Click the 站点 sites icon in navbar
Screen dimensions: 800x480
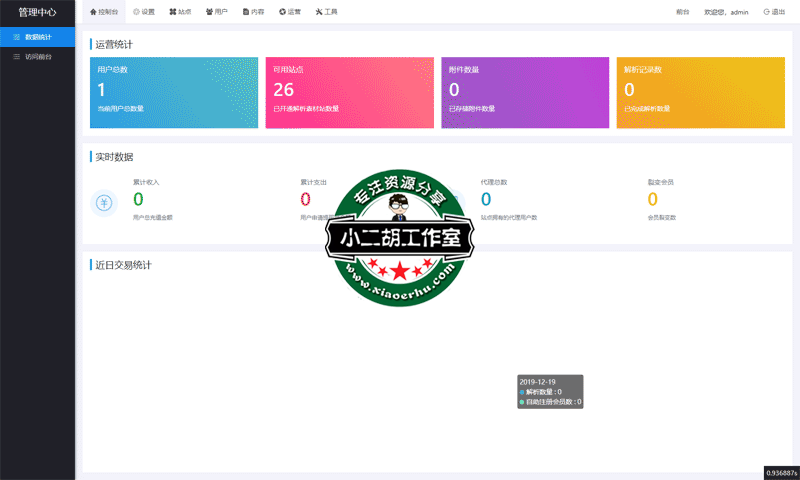(173, 12)
